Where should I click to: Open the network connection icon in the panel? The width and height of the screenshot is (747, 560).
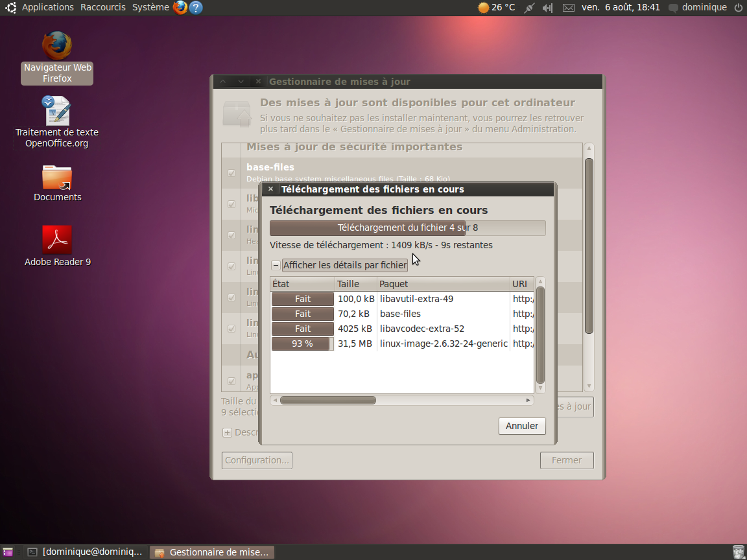point(529,8)
